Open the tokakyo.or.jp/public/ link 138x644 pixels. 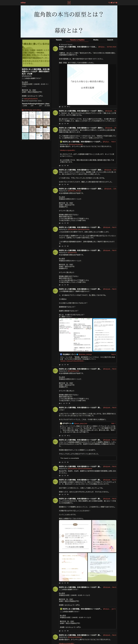[67, 150]
